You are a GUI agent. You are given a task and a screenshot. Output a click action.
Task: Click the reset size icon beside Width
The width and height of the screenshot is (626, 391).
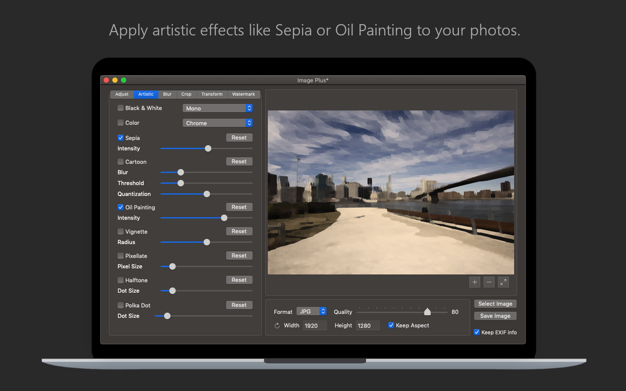[x=277, y=326]
